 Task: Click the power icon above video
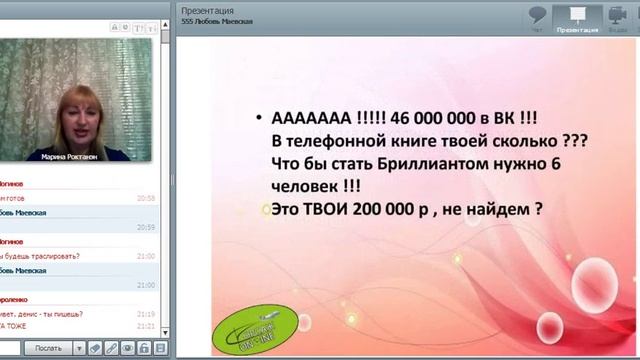point(126,27)
